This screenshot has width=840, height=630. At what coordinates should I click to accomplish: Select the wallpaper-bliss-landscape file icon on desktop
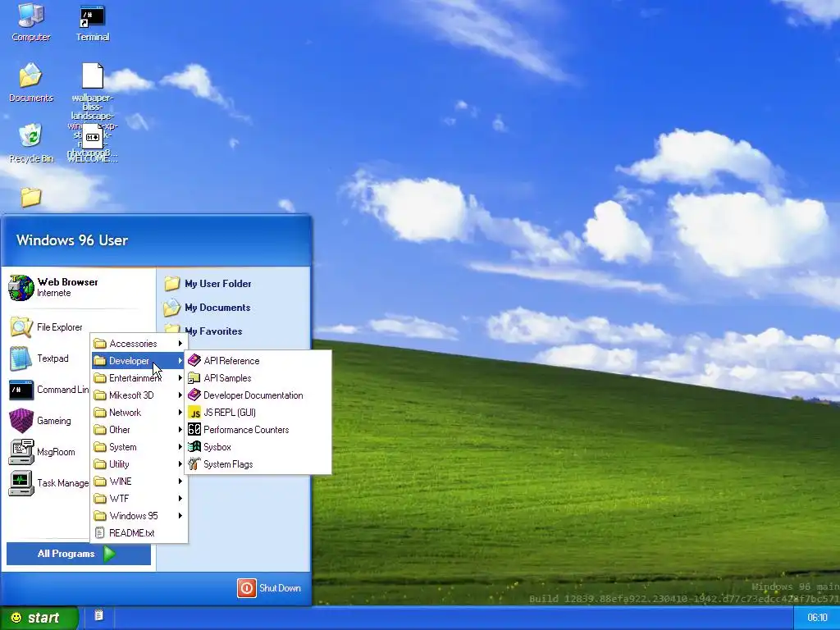93,75
